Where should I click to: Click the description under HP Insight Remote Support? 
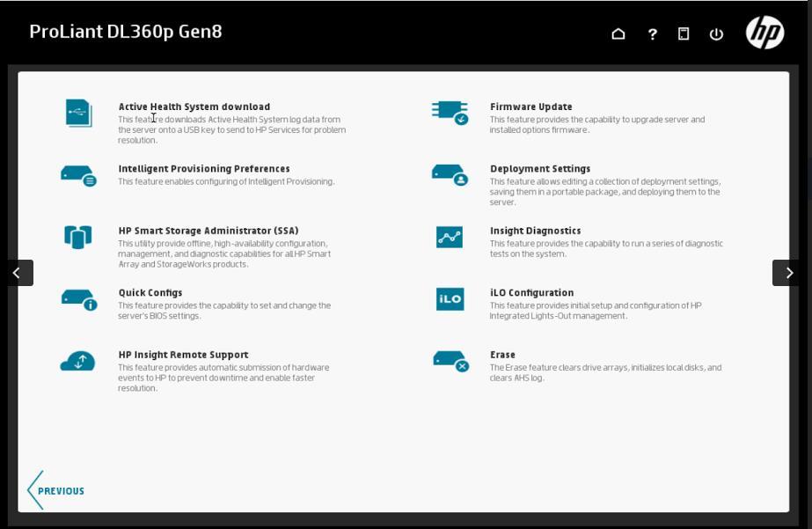tap(223, 378)
